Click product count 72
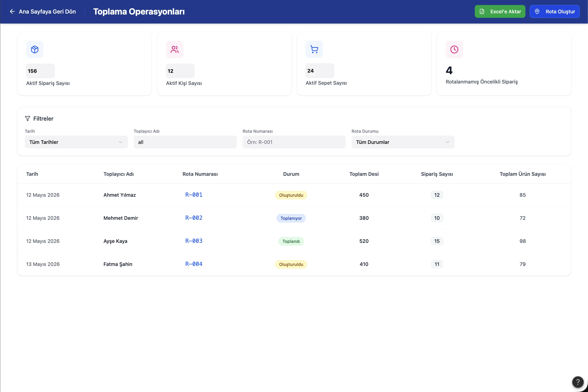 pos(523,218)
